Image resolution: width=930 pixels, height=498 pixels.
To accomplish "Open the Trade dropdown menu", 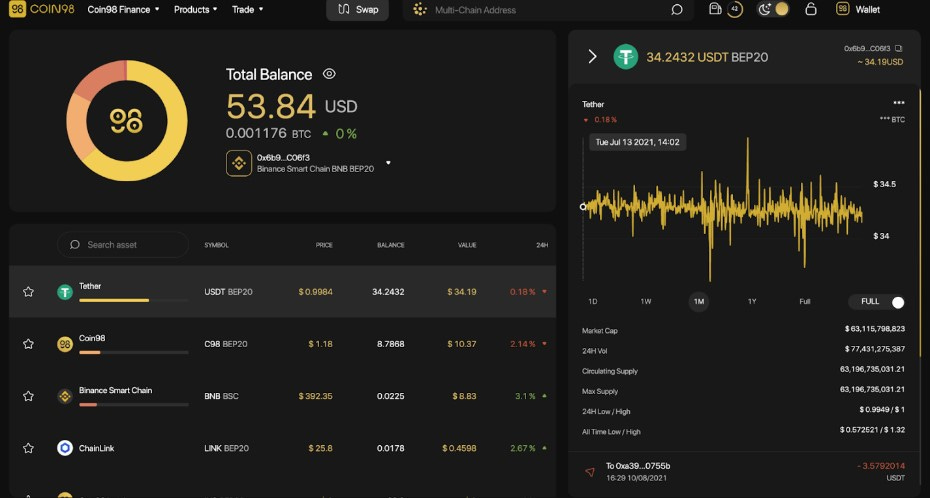I will tap(247, 9).
